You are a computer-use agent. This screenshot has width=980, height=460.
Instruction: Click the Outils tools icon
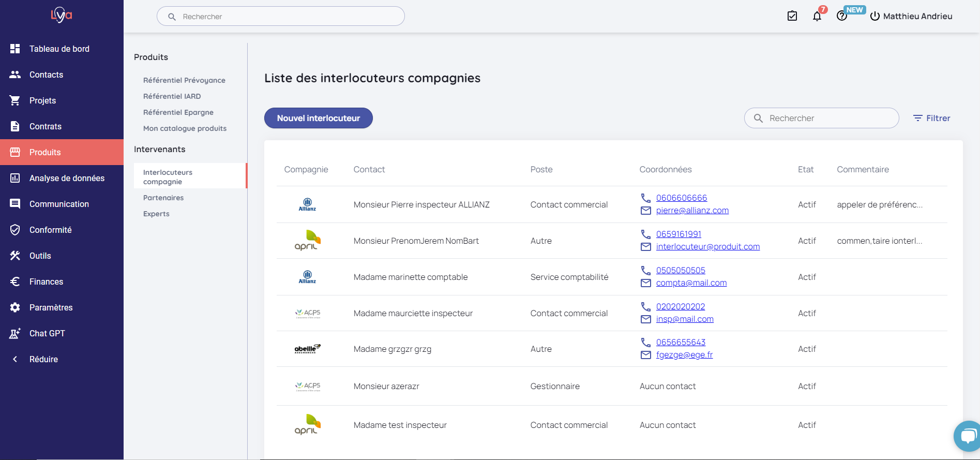[x=15, y=256]
